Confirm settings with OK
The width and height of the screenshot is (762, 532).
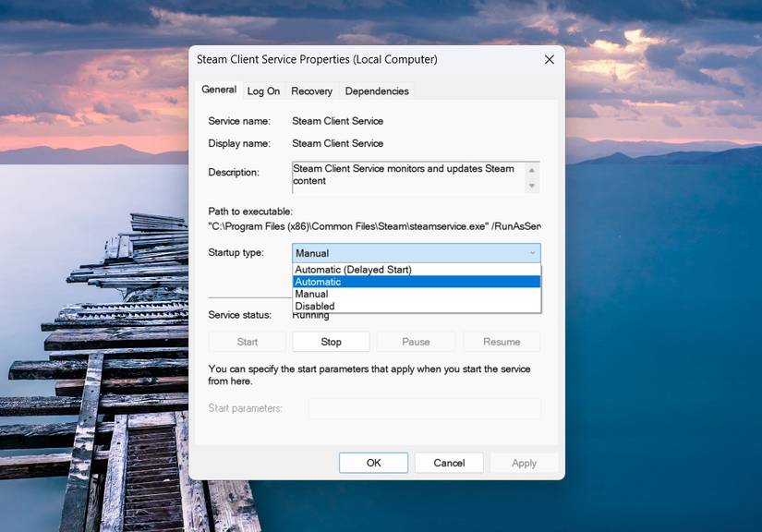[x=373, y=462]
